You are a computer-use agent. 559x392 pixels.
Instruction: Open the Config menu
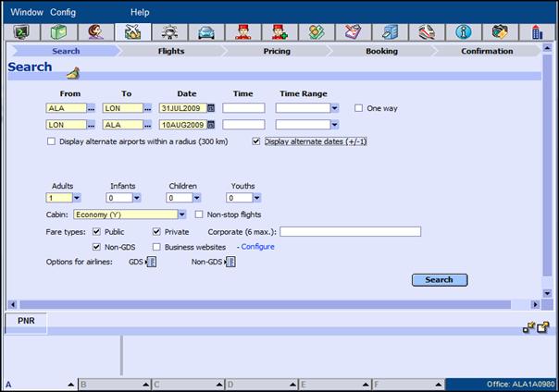click(x=63, y=12)
